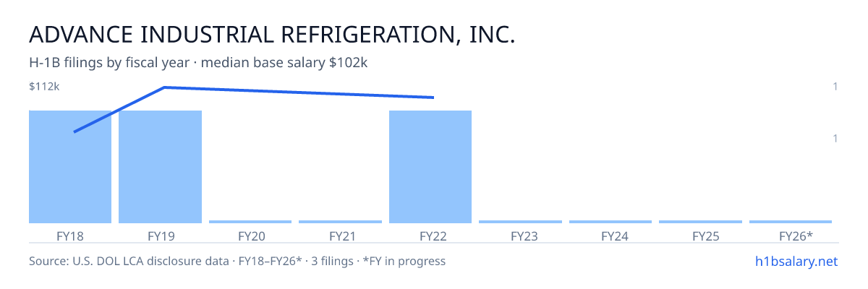The image size is (868, 289).
Task: Click the FY26* axis label
Action: [x=796, y=236]
